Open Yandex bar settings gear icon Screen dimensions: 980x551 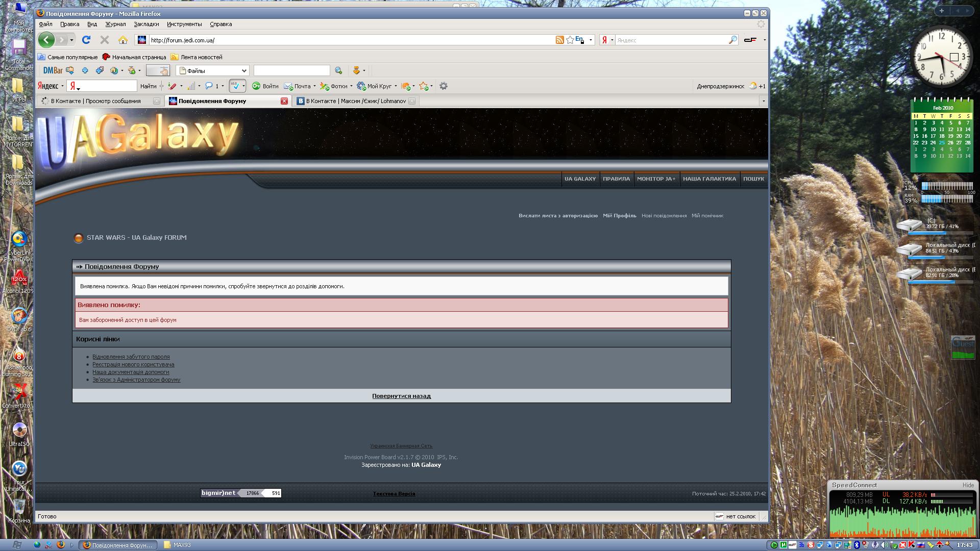pos(444,86)
